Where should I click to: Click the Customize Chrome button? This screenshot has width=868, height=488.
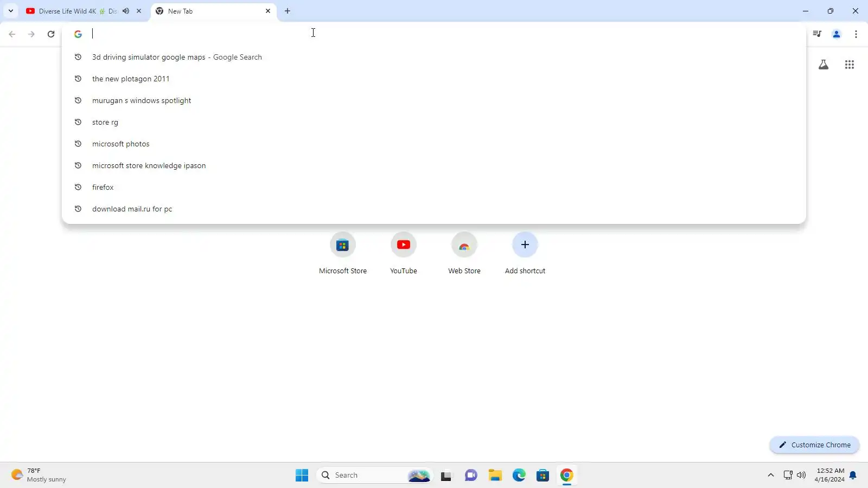[x=814, y=445]
